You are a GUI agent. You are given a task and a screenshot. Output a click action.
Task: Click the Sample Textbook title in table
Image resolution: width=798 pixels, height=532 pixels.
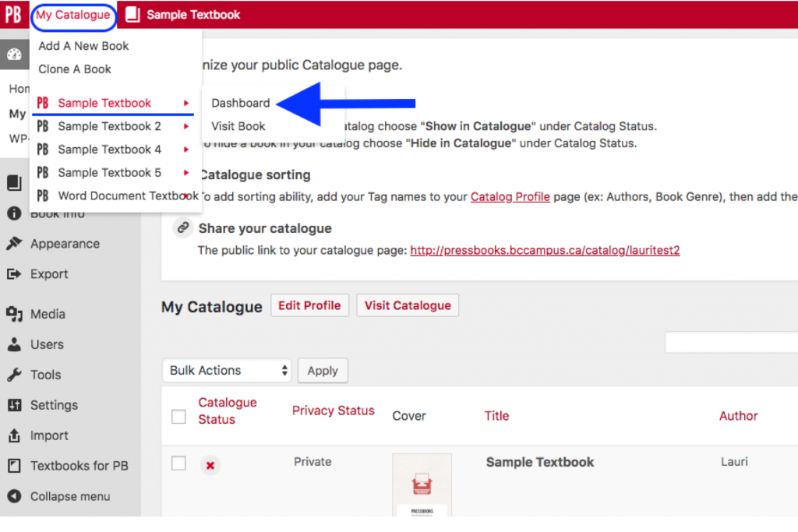coord(540,463)
